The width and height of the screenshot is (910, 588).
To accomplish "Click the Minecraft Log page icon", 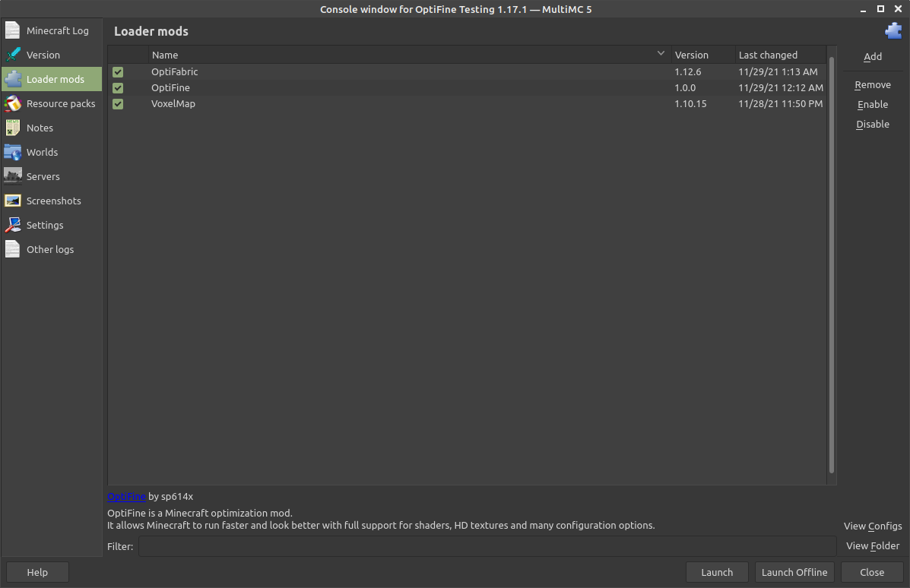I will 12,30.
